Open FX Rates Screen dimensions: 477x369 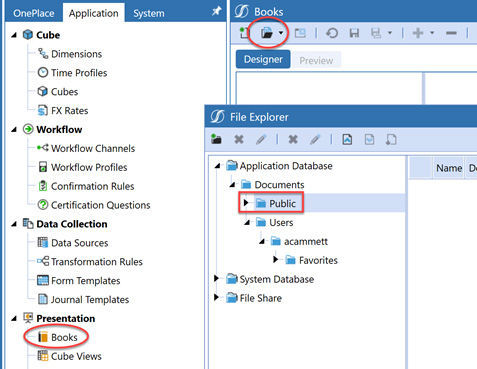pyautogui.click(x=69, y=110)
